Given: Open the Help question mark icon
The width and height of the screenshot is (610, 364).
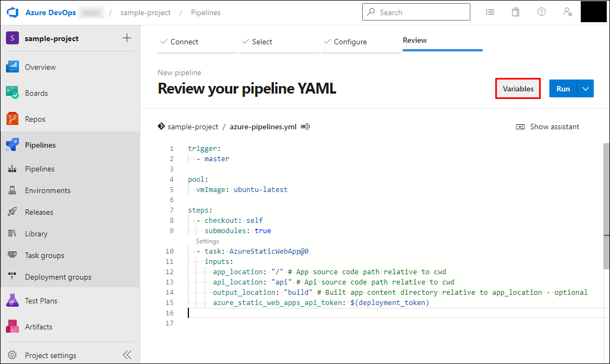Looking at the screenshot, I should click(x=541, y=12).
